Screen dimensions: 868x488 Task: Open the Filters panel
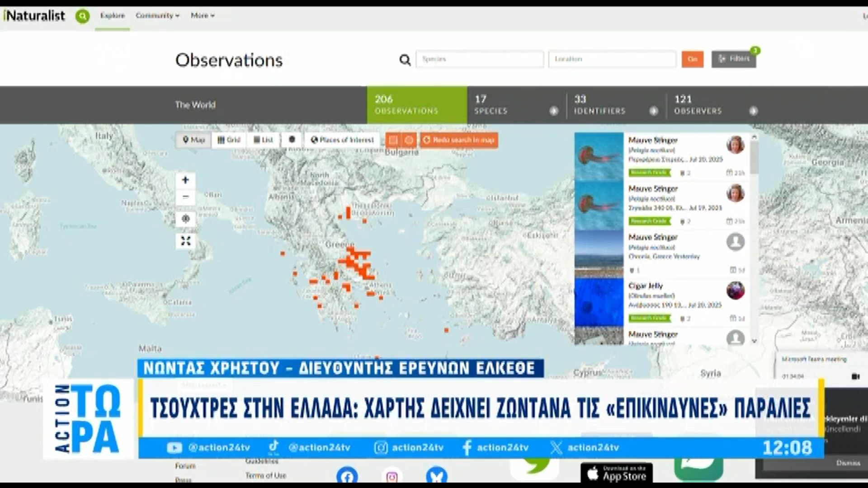tap(733, 59)
